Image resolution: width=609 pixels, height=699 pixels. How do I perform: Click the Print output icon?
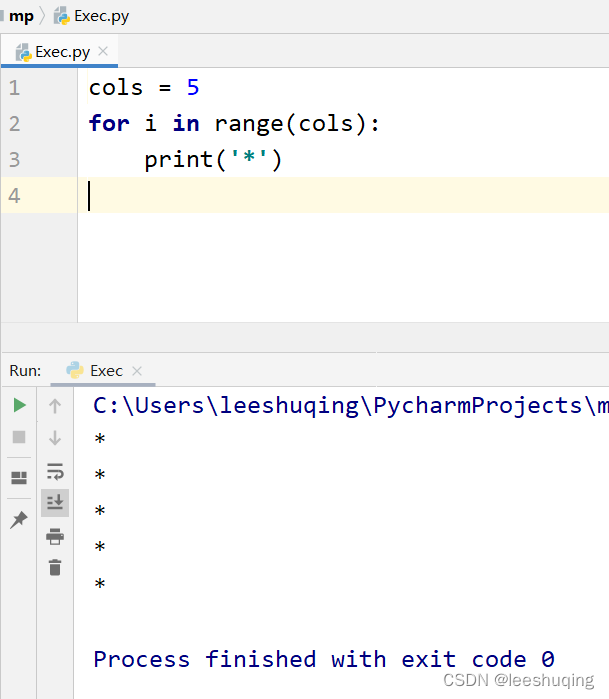tap(55, 536)
